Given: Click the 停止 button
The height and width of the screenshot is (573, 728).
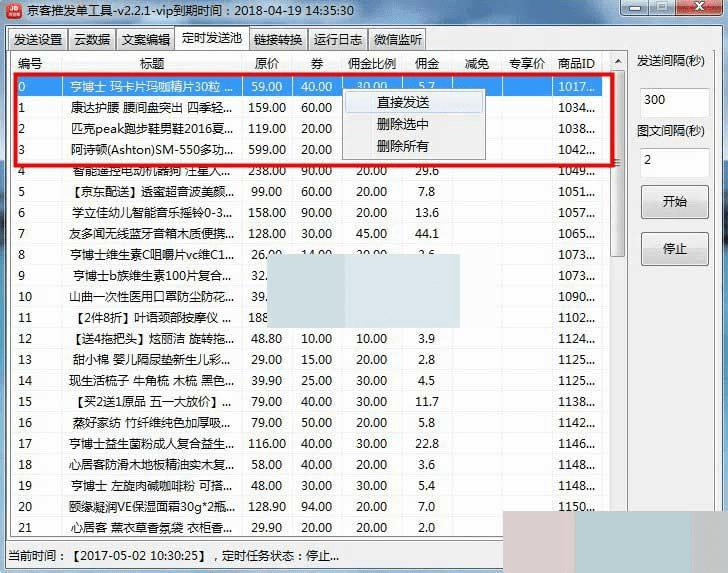Looking at the screenshot, I should [x=675, y=249].
